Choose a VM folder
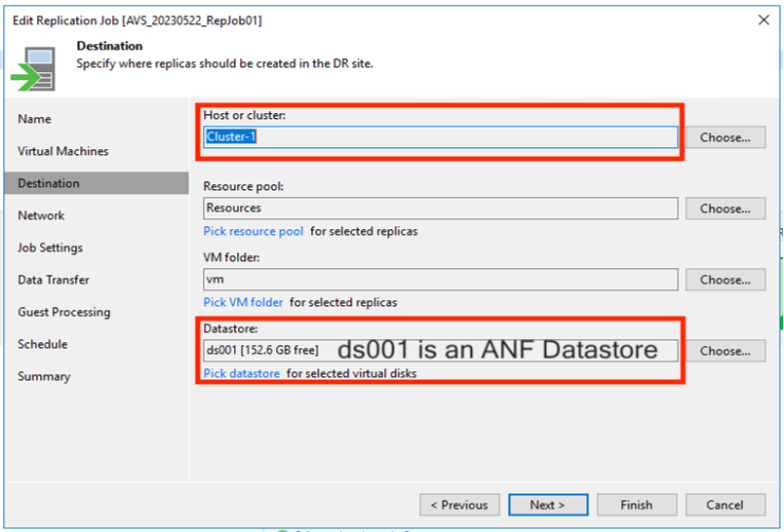 click(725, 280)
